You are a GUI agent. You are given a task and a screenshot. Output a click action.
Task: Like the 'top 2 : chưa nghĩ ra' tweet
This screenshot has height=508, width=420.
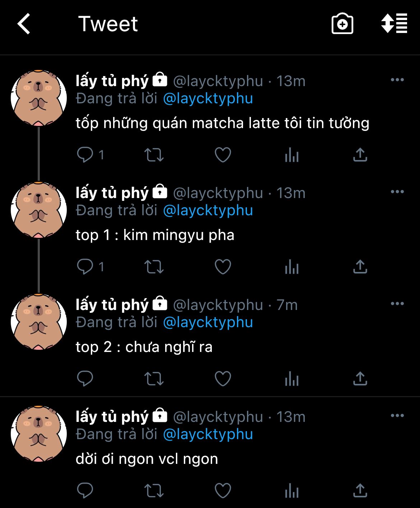[223, 379]
